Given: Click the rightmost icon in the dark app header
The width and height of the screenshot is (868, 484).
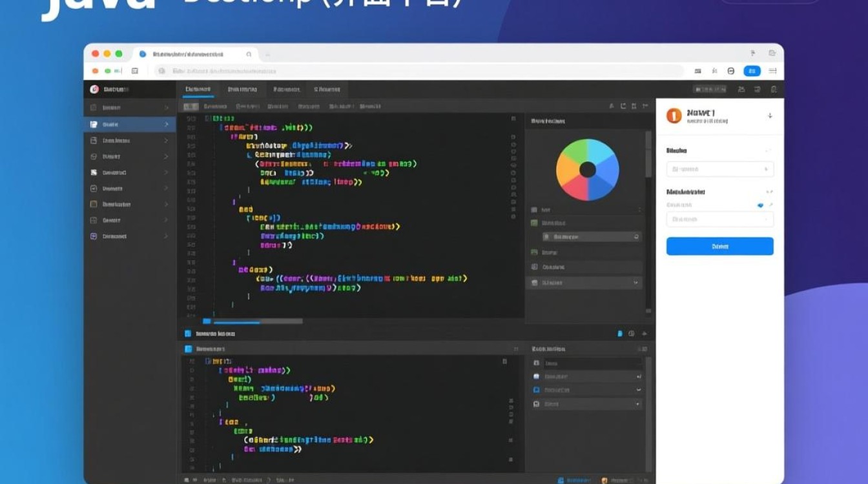Looking at the screenshot, I should [774, 89].
